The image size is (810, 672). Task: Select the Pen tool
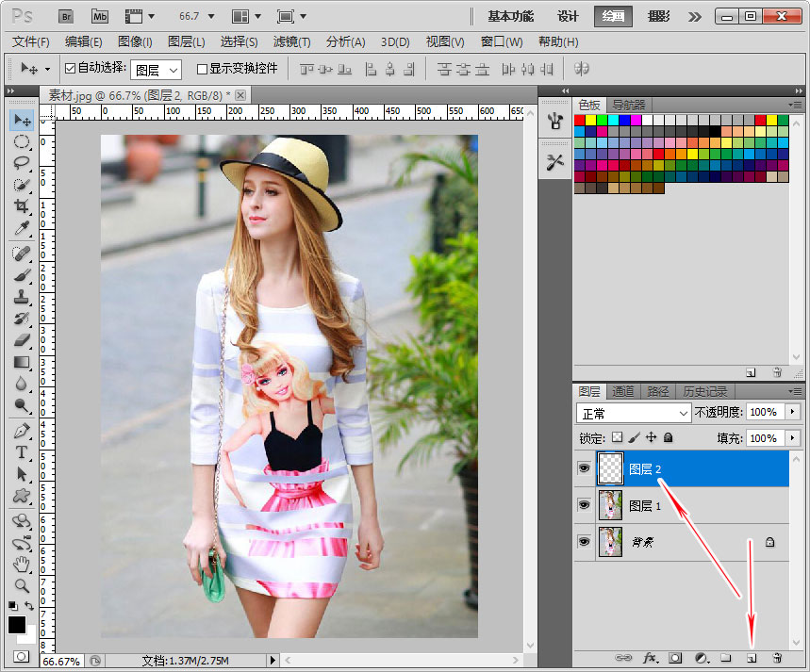22,431
